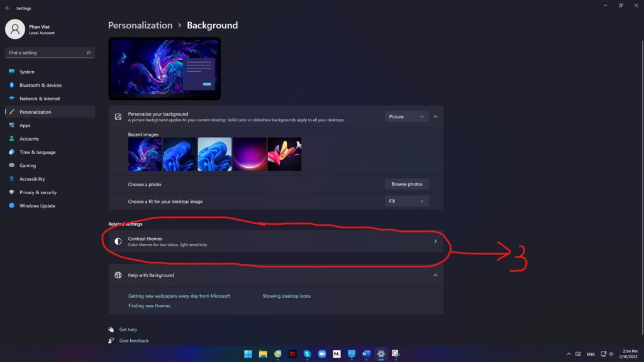This screenshot has width=644, height=362.
Task: Click the Gaming controller icon
Action: pyautogui.click(x=11, y=165)
